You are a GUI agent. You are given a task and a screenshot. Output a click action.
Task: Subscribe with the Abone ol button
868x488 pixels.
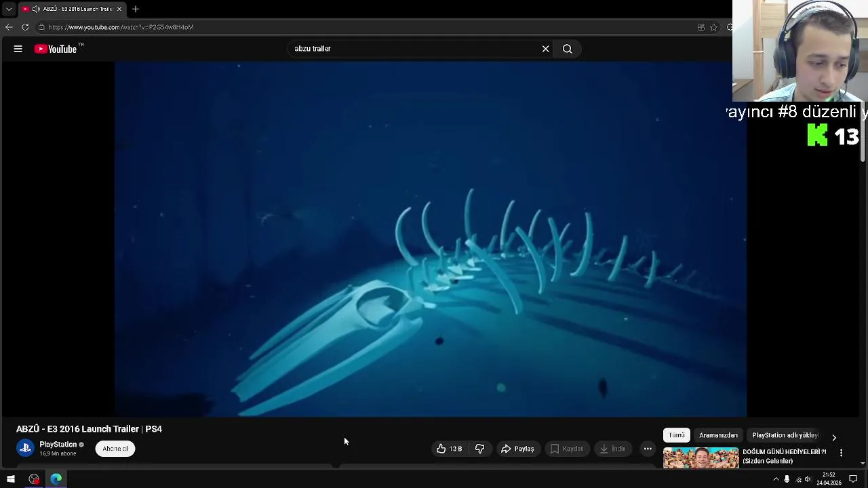[115, 449]
